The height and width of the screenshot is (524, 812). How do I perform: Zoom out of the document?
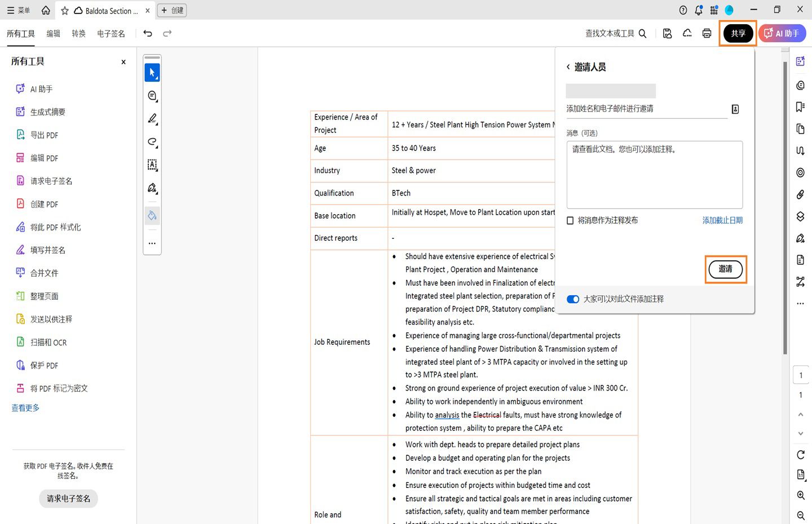pos(801,516)
